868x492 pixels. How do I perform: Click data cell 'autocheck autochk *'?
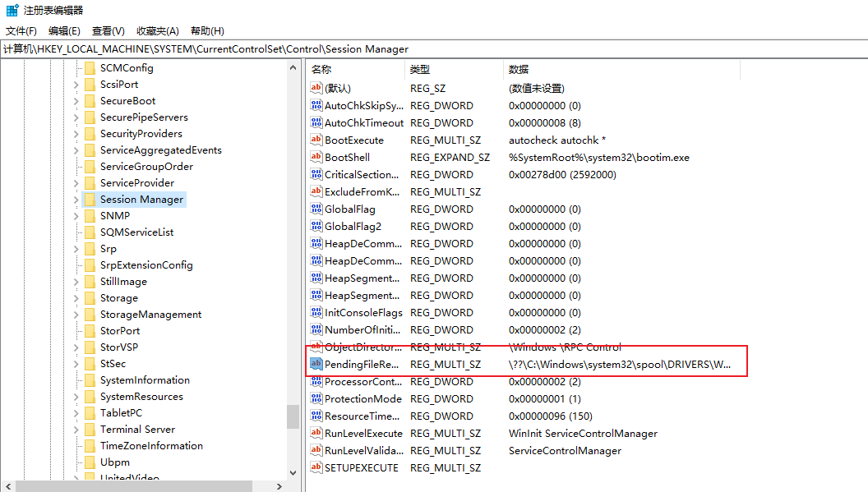coord(557,140)
